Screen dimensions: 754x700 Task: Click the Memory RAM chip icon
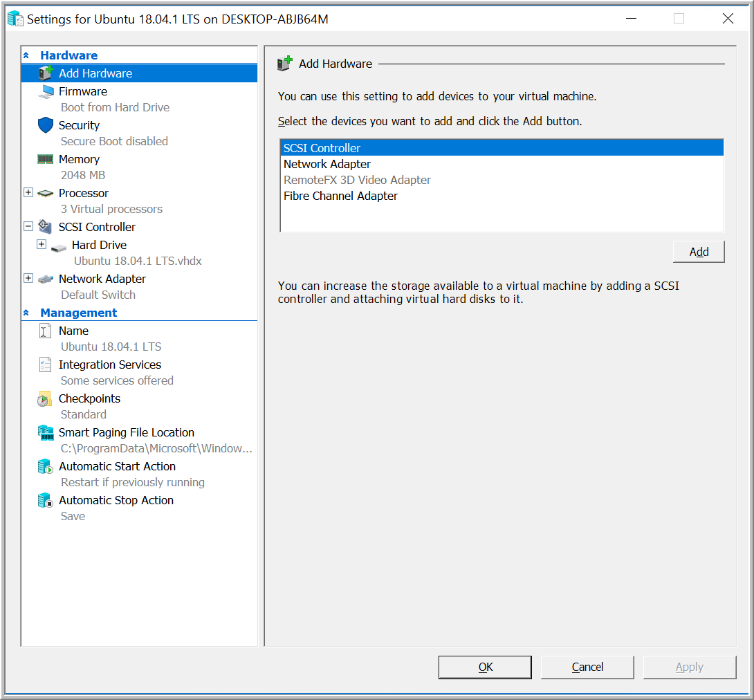45,159
